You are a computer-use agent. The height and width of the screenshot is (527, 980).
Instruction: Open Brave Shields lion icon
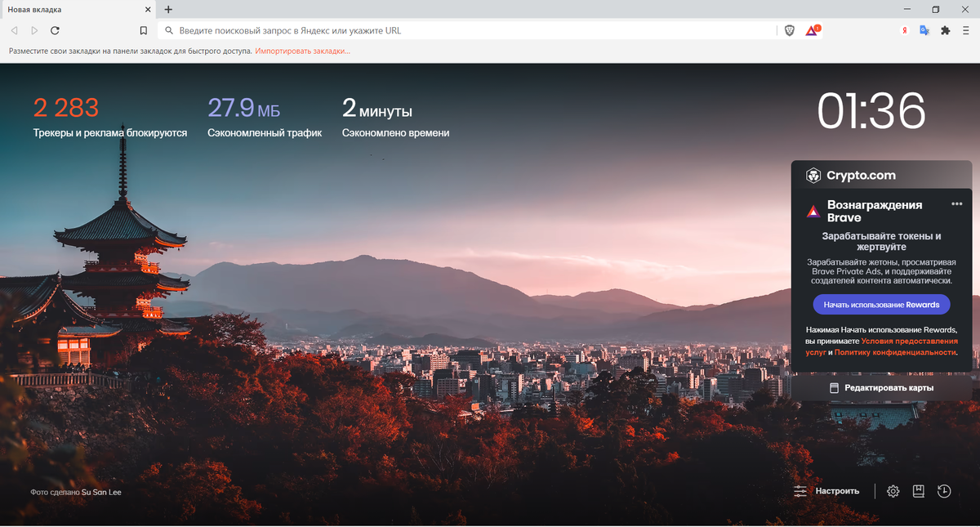point(789,30)
